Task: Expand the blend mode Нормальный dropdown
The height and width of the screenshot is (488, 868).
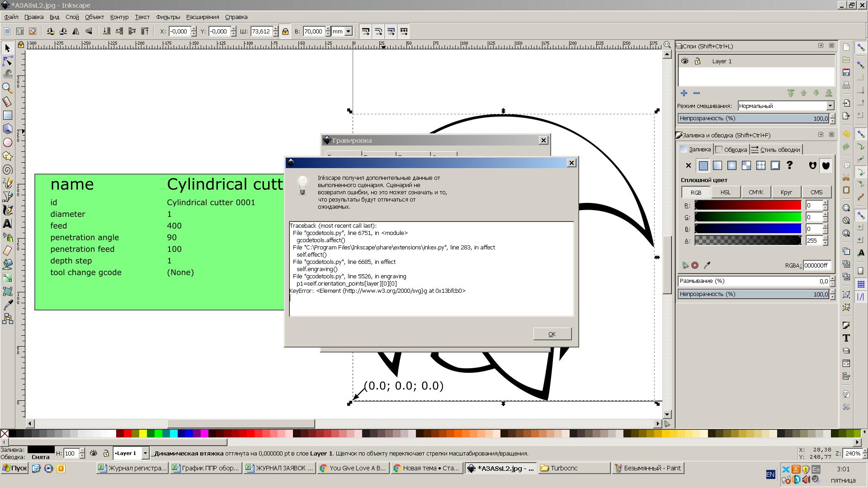Action: (830, 106)
